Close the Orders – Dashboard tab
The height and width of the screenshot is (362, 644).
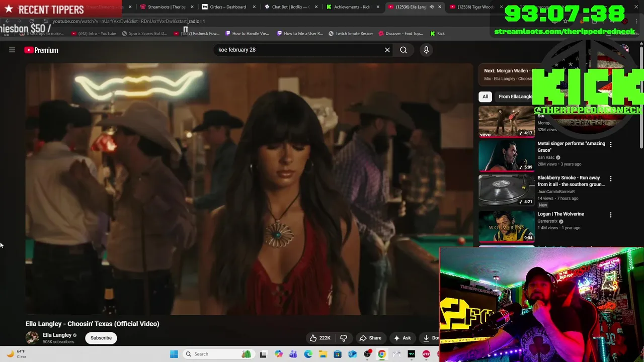click(254, 7)
